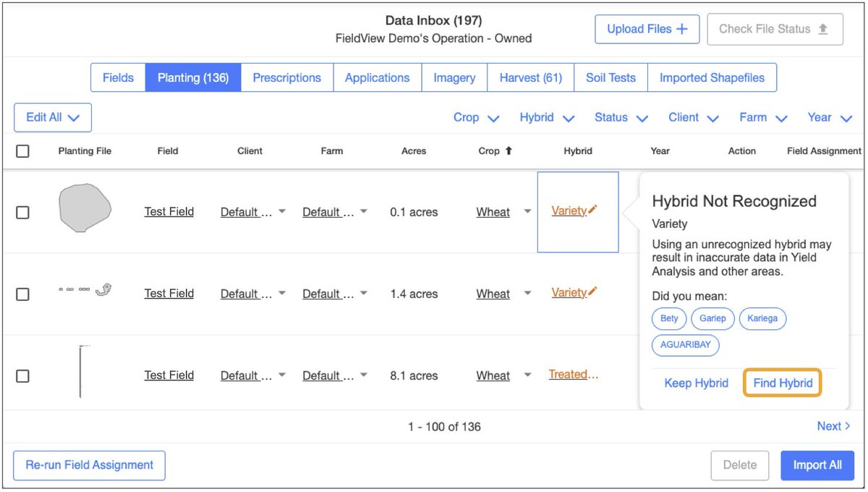Expand the Status filter dropdown
The width and height of the screenshot is (868, 492).
[x=621, y=117]
